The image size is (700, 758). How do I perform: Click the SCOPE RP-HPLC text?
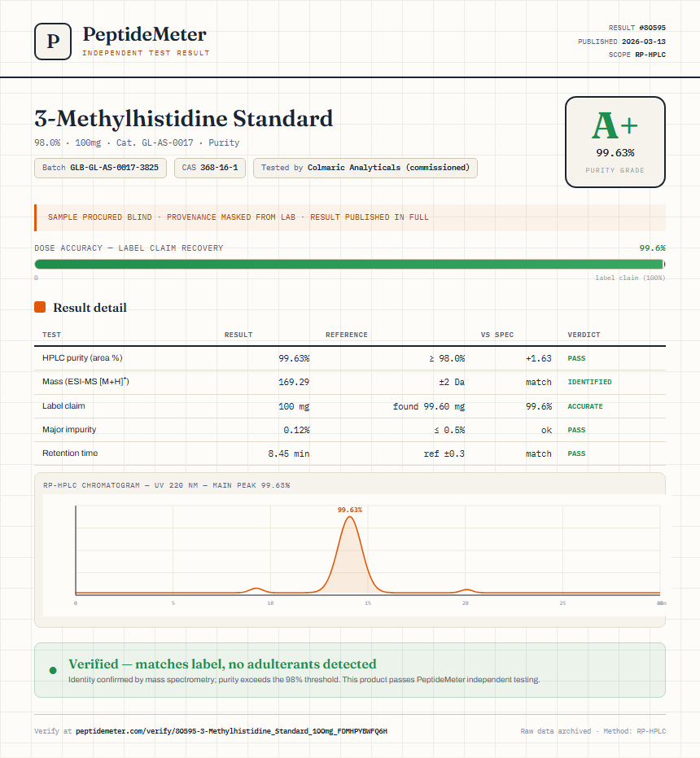[637, 55]
